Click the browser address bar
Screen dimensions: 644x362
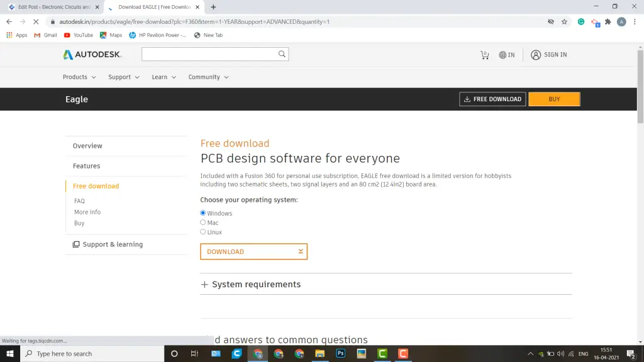(296, 22)
